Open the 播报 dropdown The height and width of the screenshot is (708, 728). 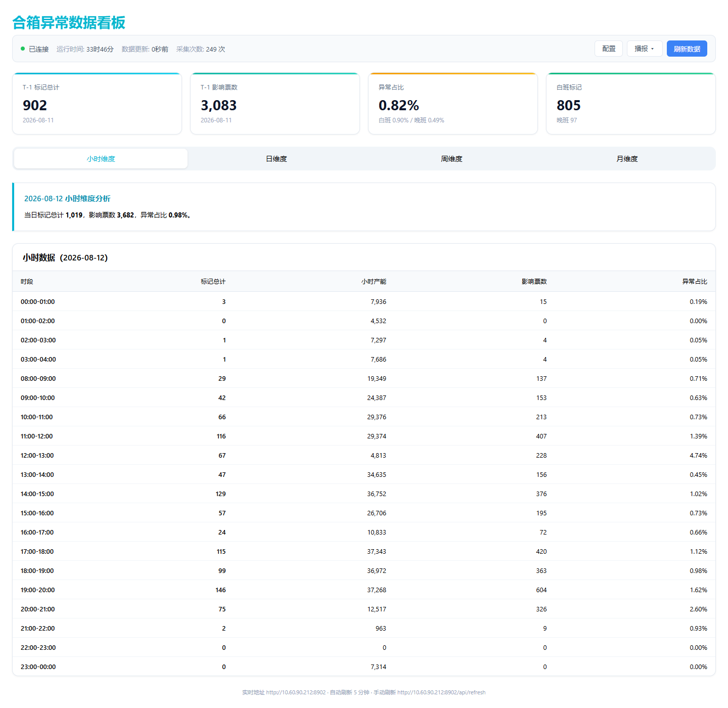pyautogui.click(x=645, y=49)
